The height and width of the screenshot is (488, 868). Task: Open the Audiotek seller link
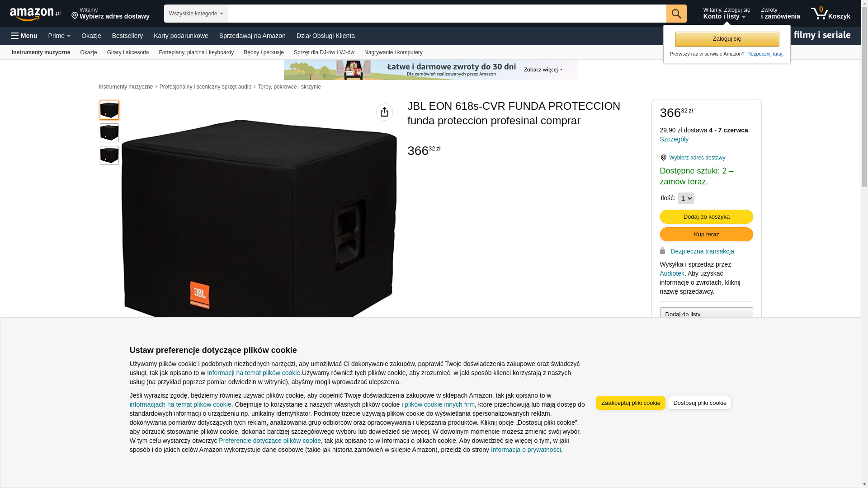click(x=672, y=273)
